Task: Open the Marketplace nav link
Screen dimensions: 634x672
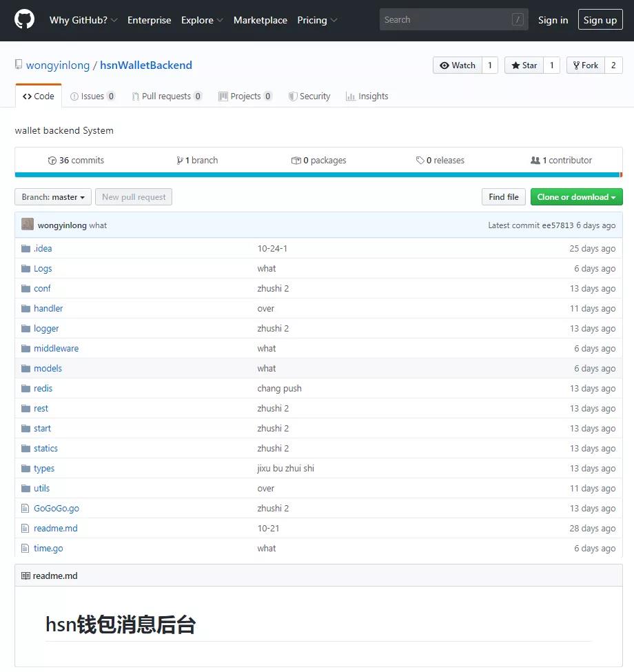Action: (x=260, y=20)
